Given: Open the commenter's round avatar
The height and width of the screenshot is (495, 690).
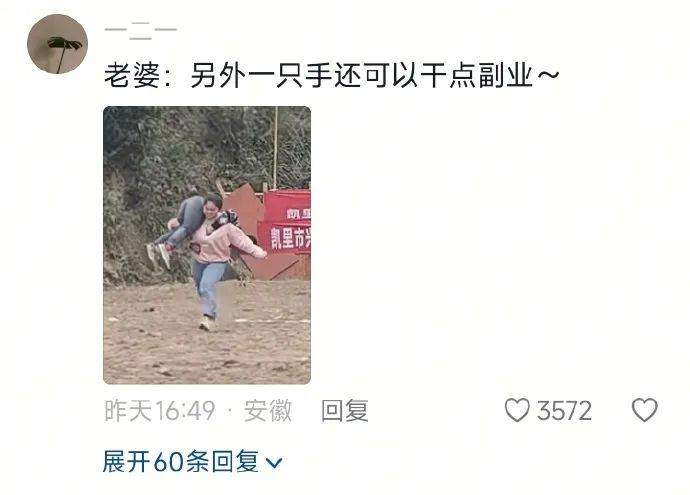Looking at the screenshot, I should 58,44.
